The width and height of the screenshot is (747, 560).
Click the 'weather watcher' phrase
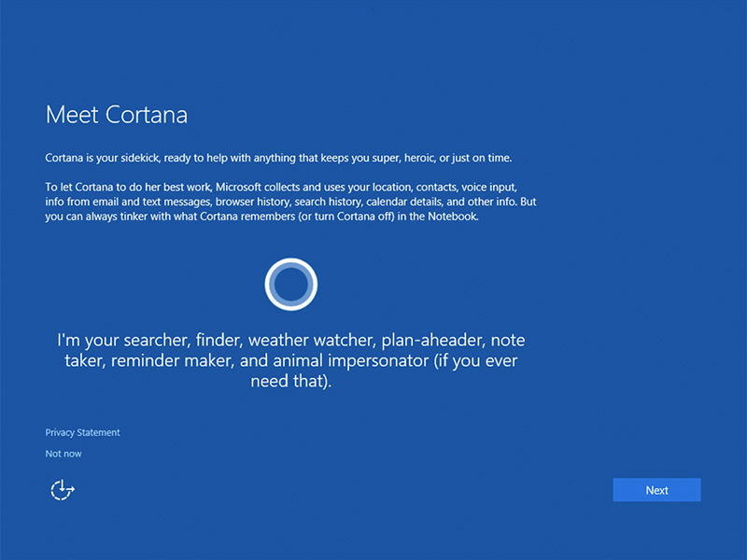310,340
